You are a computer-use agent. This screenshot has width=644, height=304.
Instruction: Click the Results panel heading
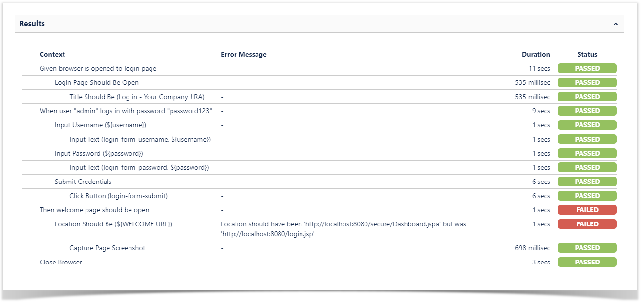32,24
